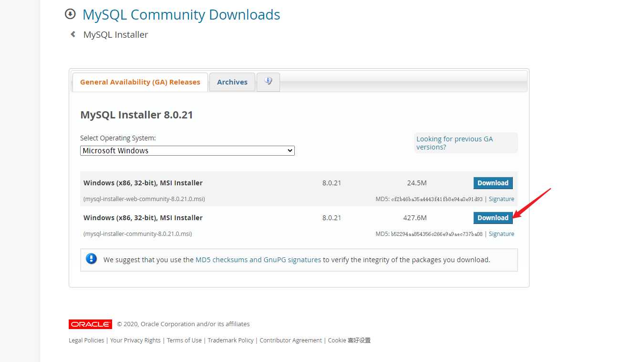Click the blue exclamation info icon
The width and height of the screenshot is (644, 362).
(91, 259)
